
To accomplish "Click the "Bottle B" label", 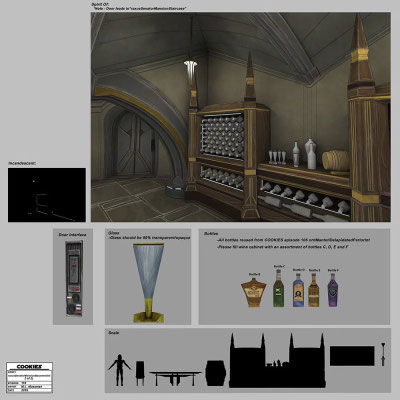I will tap(254, 274).
